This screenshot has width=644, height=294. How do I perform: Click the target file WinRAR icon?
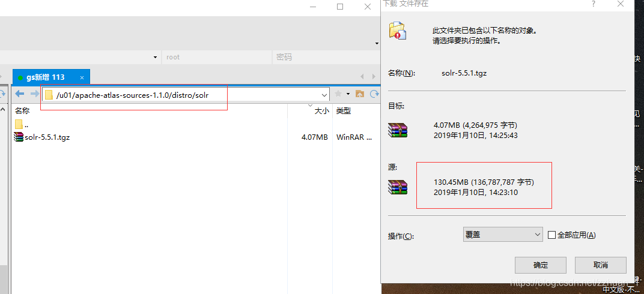pos(398,130)
